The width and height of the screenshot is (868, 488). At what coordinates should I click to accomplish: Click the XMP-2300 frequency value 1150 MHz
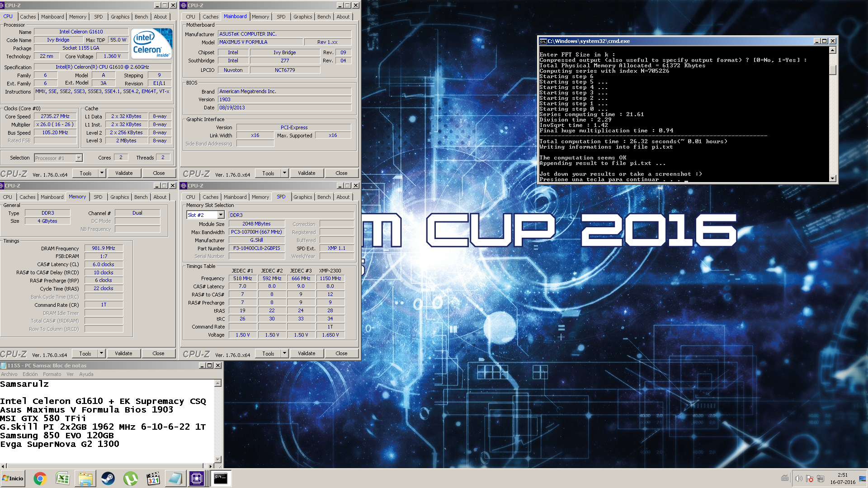click(x=330, y=278)
